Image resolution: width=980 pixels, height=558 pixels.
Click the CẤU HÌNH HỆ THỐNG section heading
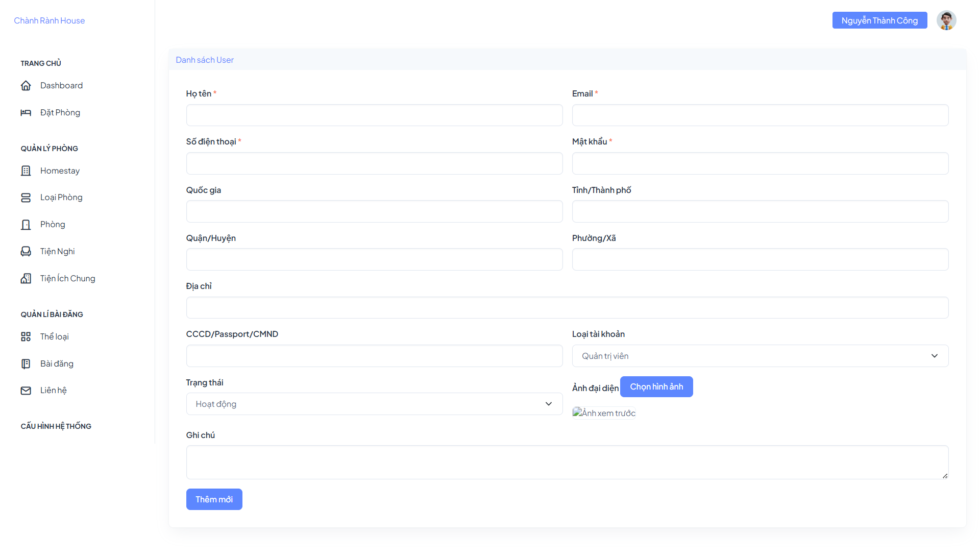[x=56, y=426]
